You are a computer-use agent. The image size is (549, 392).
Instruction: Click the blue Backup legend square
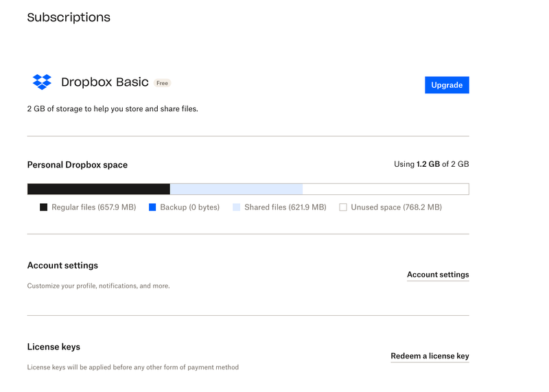152,207
